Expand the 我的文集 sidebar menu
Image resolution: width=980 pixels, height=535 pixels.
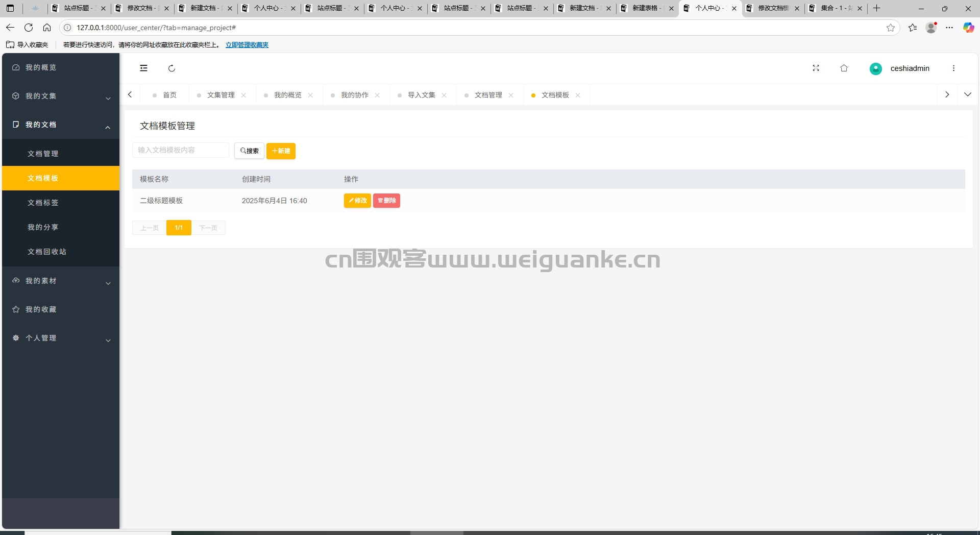tap(61, 96)
